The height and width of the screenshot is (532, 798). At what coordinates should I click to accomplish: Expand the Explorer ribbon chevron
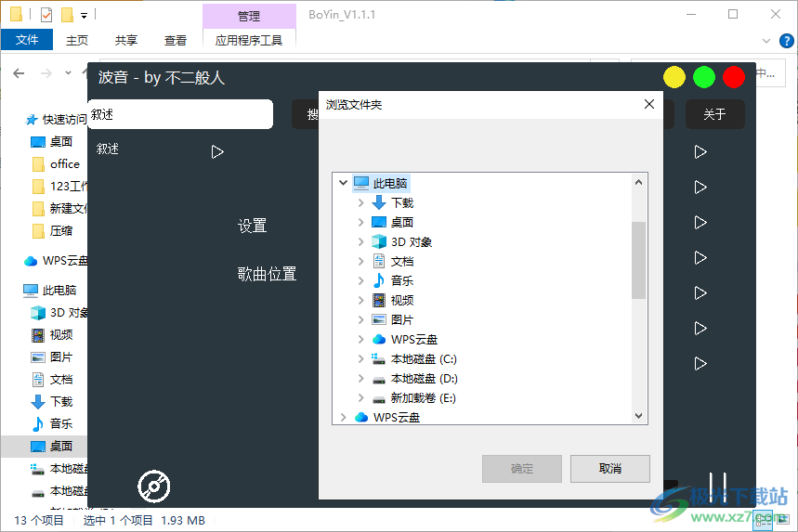(x=765, y=41)
